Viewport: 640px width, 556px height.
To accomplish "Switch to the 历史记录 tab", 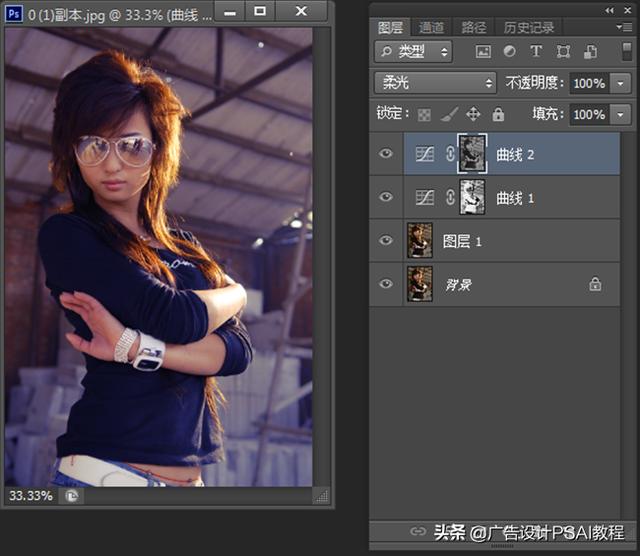I will click(x=529, y=28).
